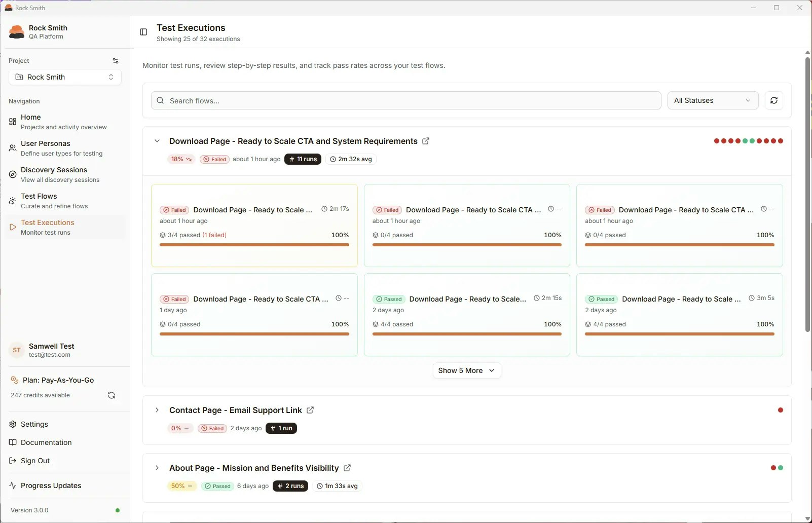Click the Progress Updates activity icon

tap(12, 485)
